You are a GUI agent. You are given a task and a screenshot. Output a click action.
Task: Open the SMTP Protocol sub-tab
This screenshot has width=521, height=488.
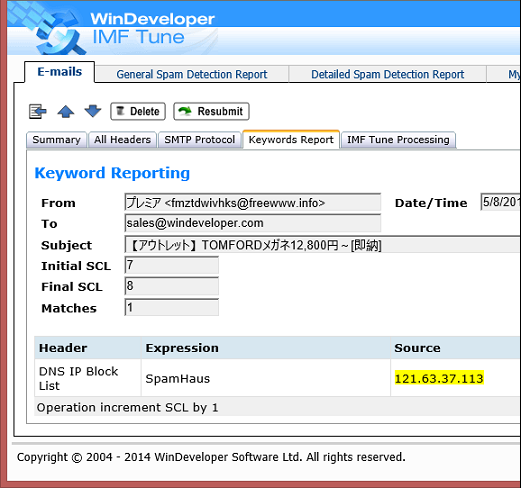[200, 140]
